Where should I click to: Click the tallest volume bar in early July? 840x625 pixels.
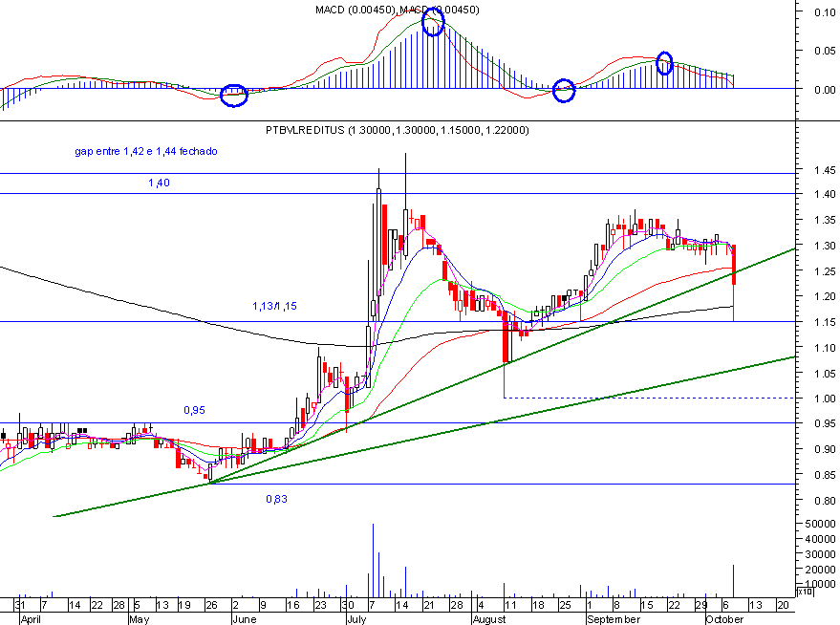(374, 560)
